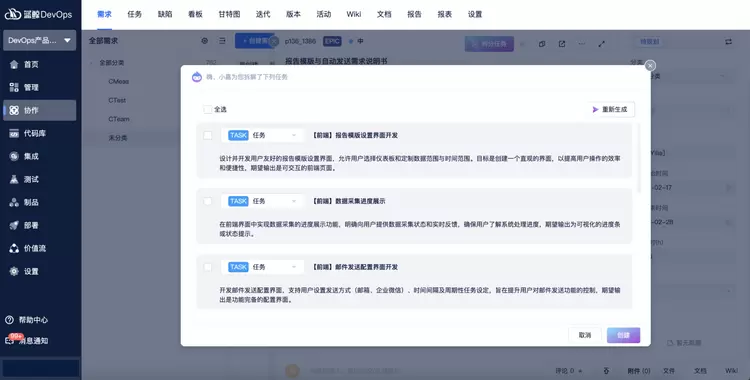Switch to the 需求 tab
This screenshot has height=380, width=750.
(x=104, y=14)
